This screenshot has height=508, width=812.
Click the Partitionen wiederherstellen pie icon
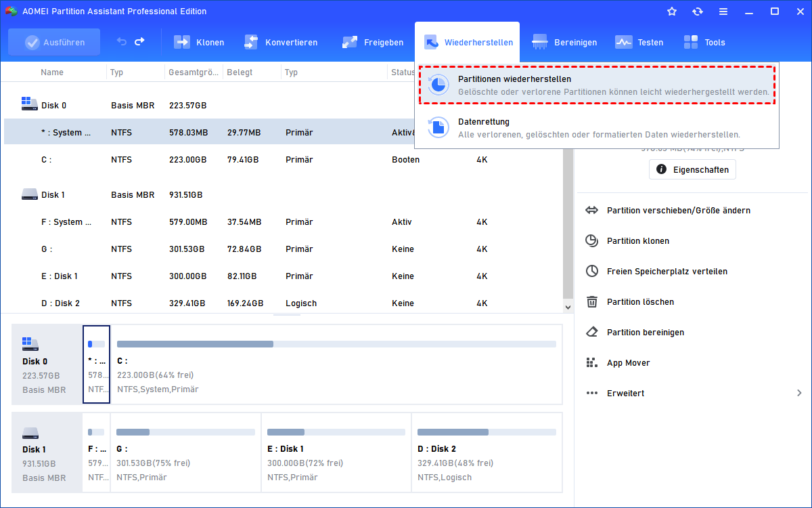click(438, 85)
